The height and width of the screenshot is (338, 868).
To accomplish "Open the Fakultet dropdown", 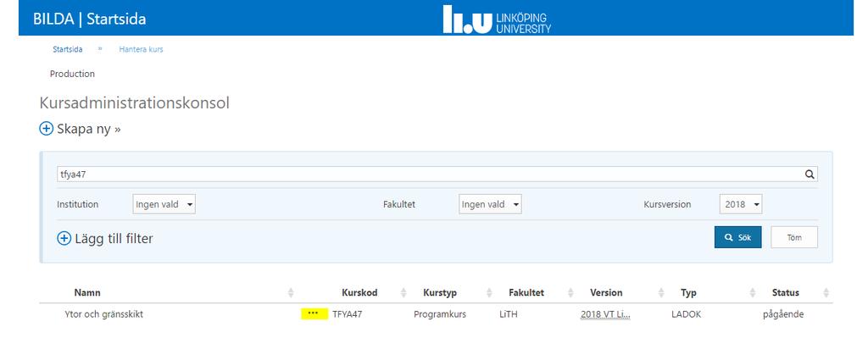I will click(490, 204).
